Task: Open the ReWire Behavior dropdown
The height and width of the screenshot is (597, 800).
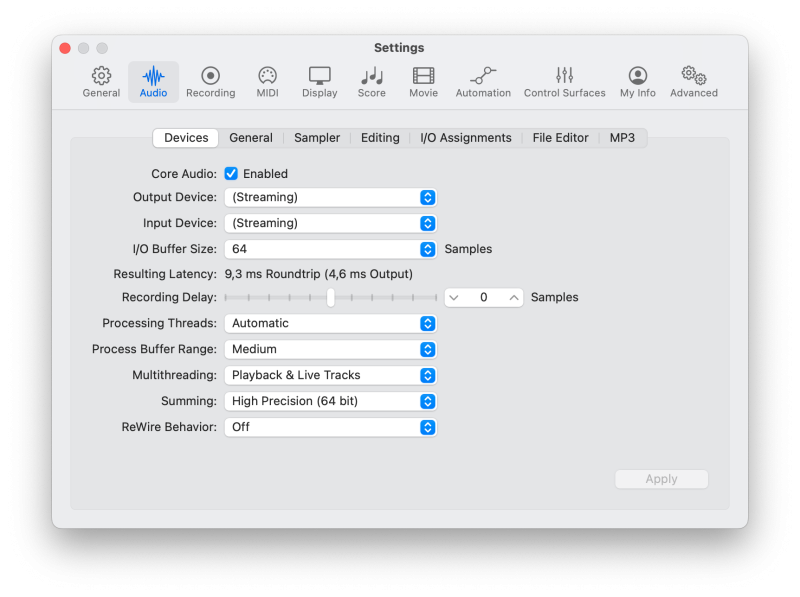Action: (330, 427)
